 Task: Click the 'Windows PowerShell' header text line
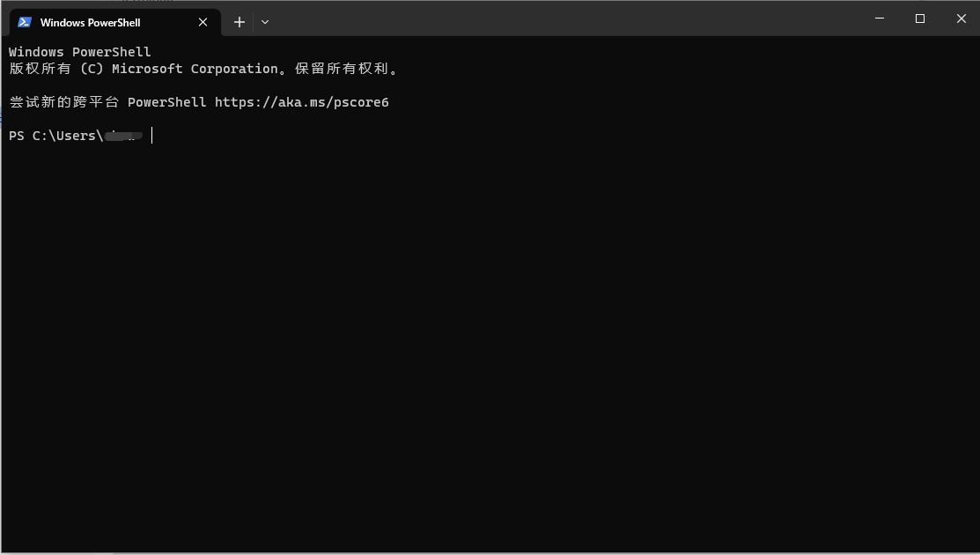pyautogui.click(x=80, y=52)
